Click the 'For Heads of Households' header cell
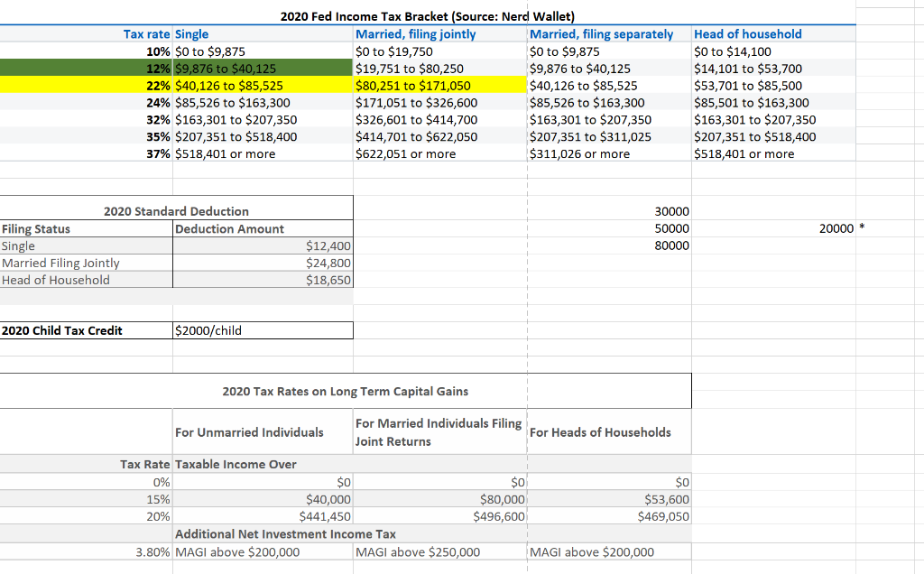 [x=609, y=432]
